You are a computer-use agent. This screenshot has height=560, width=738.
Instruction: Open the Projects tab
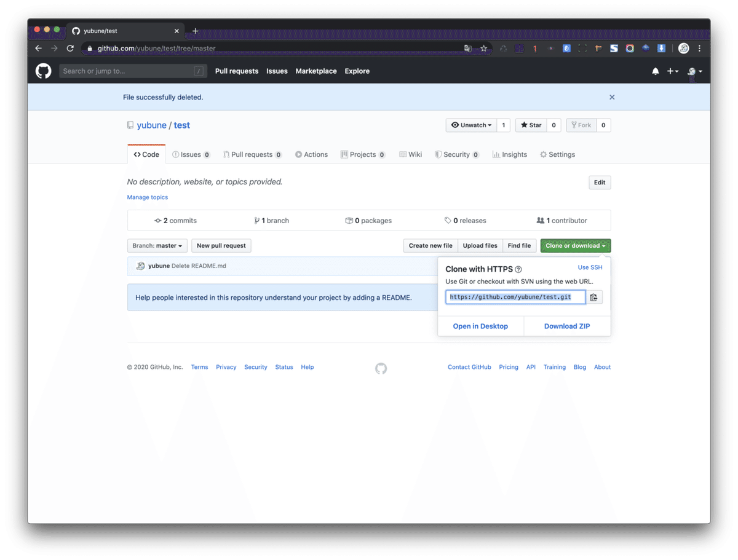[363, 155]
